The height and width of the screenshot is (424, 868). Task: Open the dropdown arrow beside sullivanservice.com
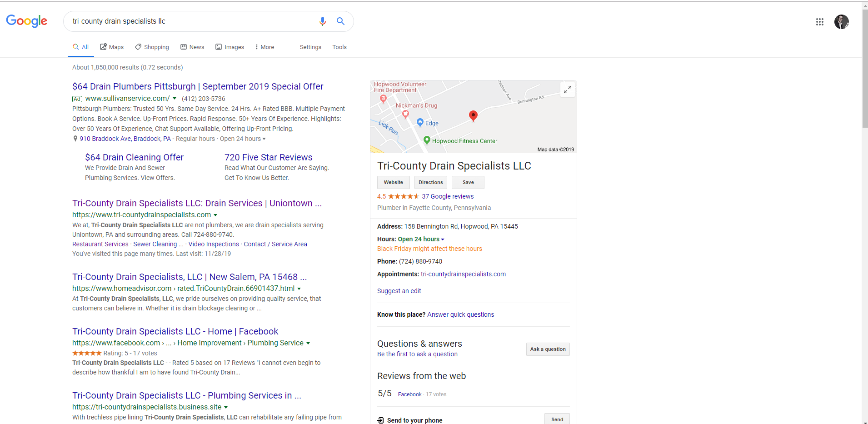(175, 98)
